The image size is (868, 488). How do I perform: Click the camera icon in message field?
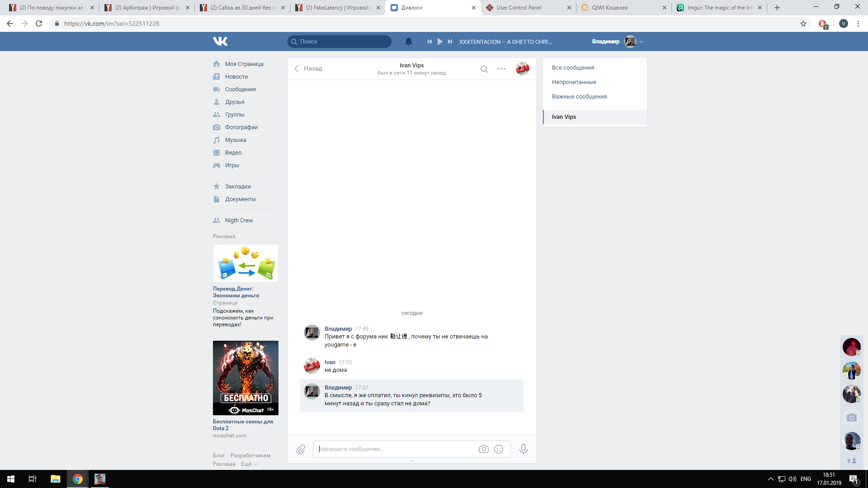click(483, 449)
